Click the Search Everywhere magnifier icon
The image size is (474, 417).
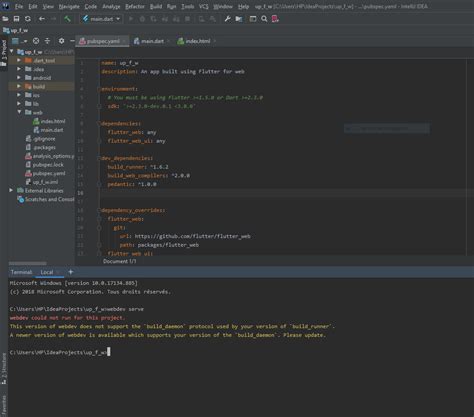click(264, 19)
